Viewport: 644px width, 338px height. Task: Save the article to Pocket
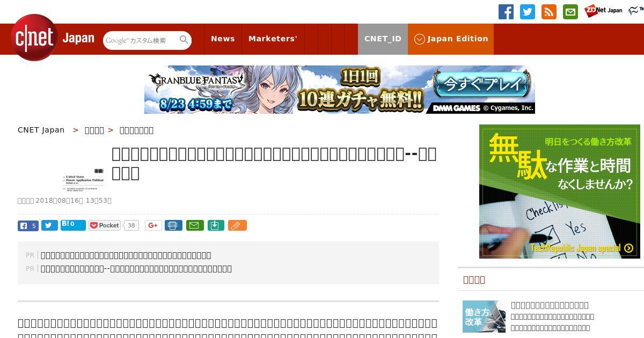(x=105, y=226)
